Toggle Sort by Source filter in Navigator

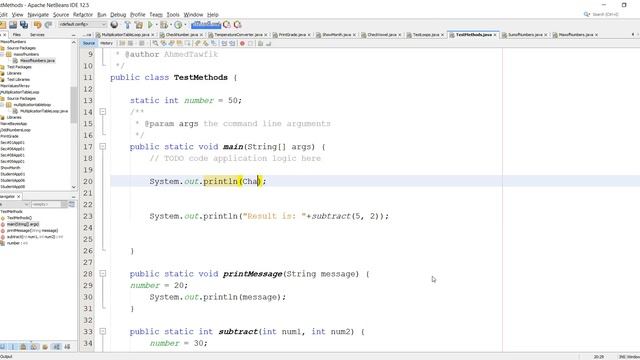(x=67, y=347)
